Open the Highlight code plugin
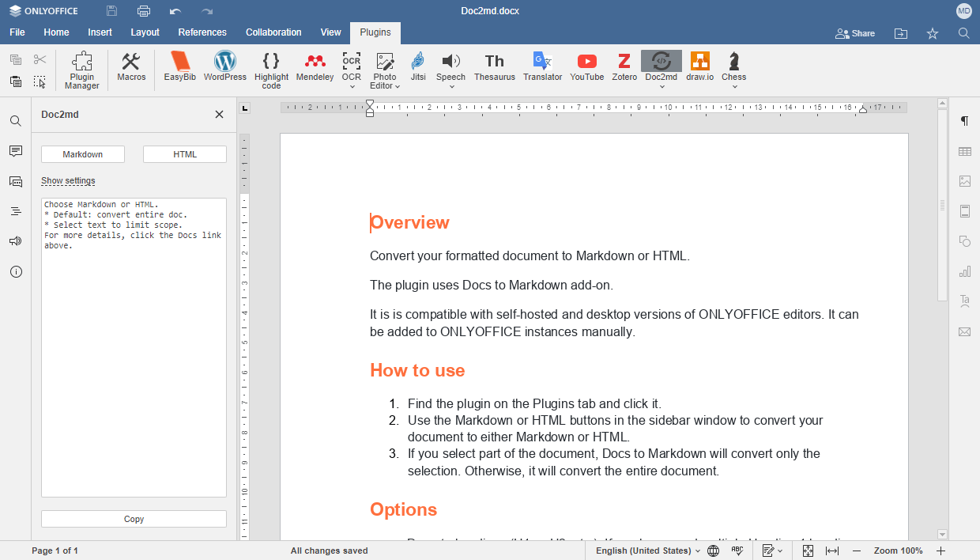 click(271, 70)
